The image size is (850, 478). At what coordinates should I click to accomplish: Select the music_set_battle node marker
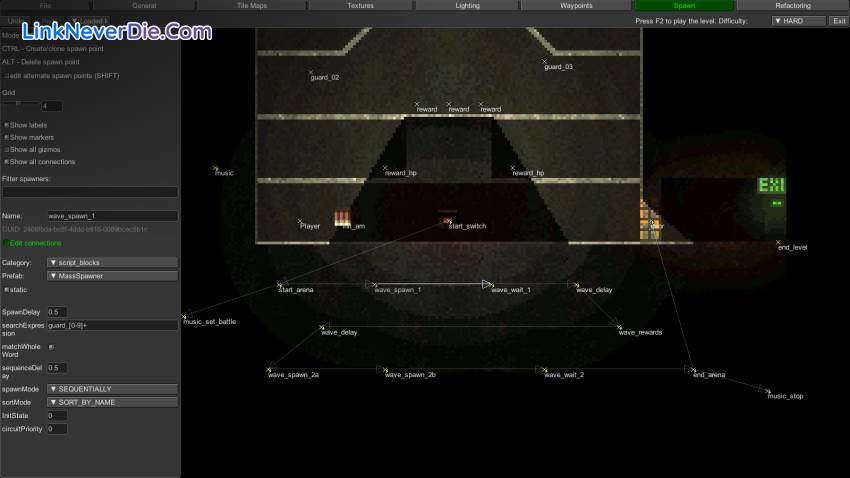click(x=184, y=316)
